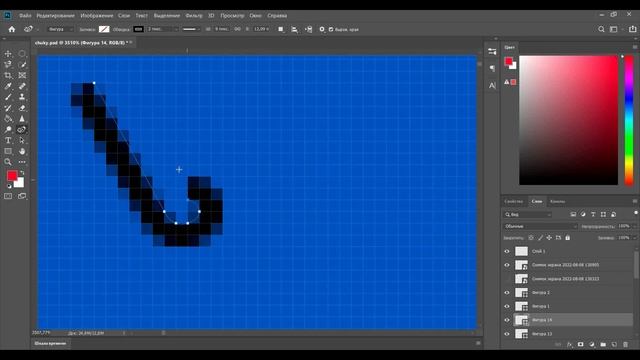640x360 pixels.
Task: Open stroke line style dropdown
Action: pyautogui.click(x=191, y=29)
